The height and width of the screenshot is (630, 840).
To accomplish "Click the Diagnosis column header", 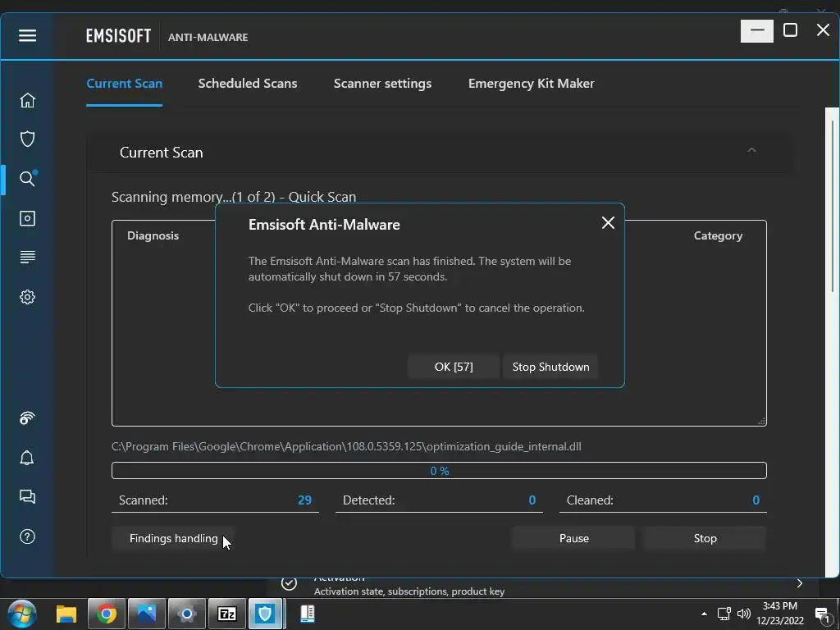I will point(153,235).
